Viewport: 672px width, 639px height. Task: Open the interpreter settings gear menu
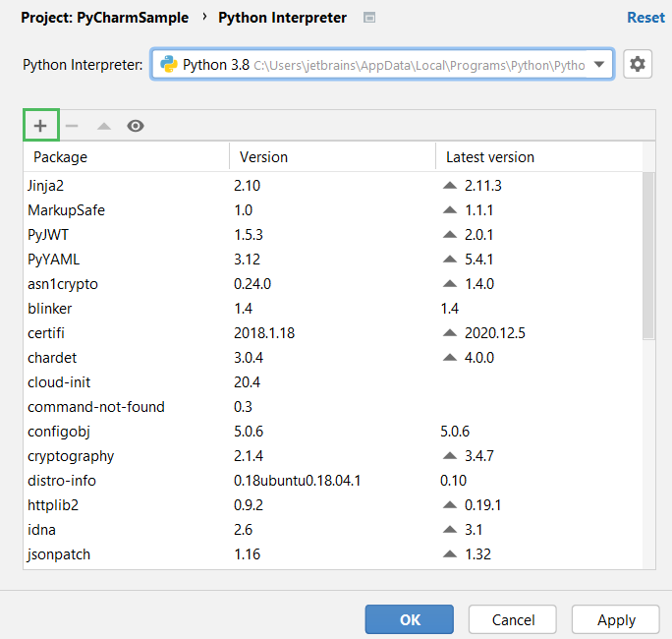click(x=638, y=65)
